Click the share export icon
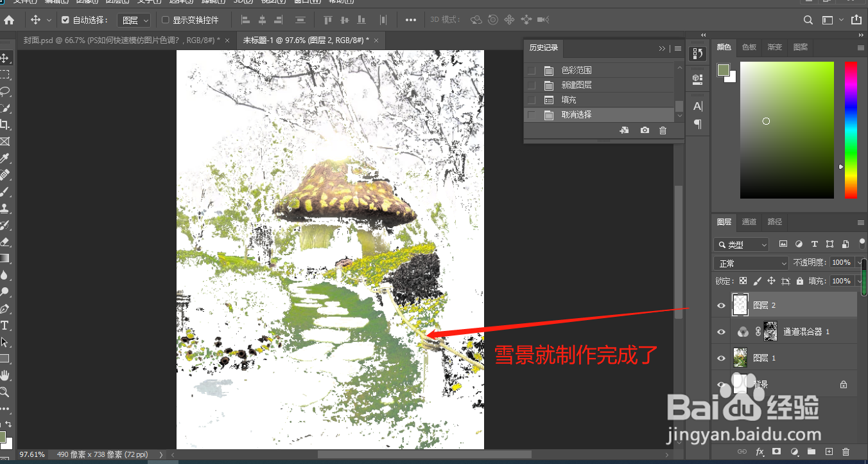Screen dimensions: 868x464 pos(856,20)
